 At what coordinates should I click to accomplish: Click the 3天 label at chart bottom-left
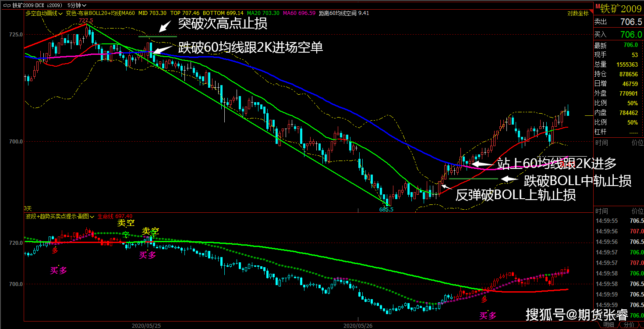click(28, 208)
